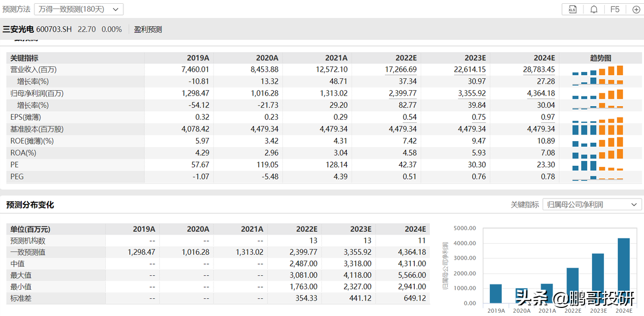644x316 pixels.
Task: Click the 预测分布变化 section title
Action: [x=30, y=204]
